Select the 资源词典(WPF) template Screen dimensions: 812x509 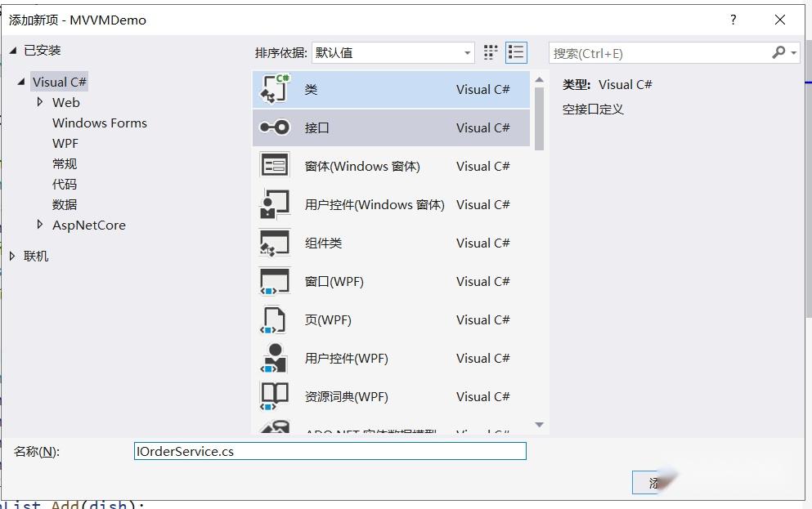coord(274,396)
